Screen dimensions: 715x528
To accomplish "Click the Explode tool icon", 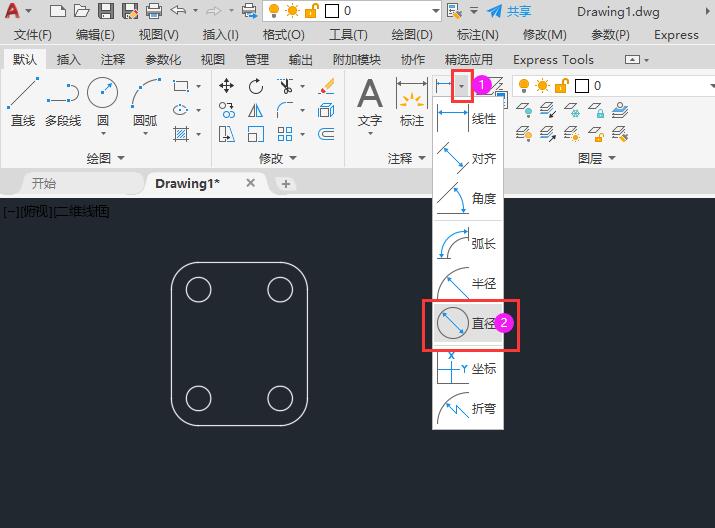I will pos(326,110).
